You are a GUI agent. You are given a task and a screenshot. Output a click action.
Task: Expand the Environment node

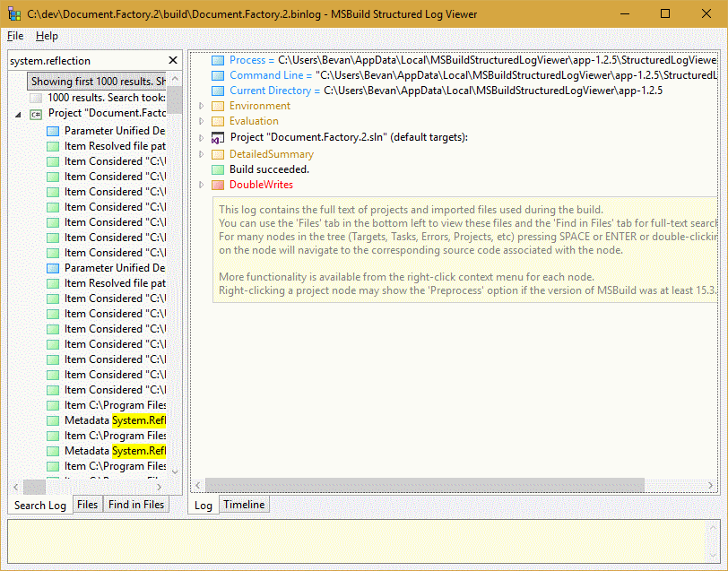[201, 106]
